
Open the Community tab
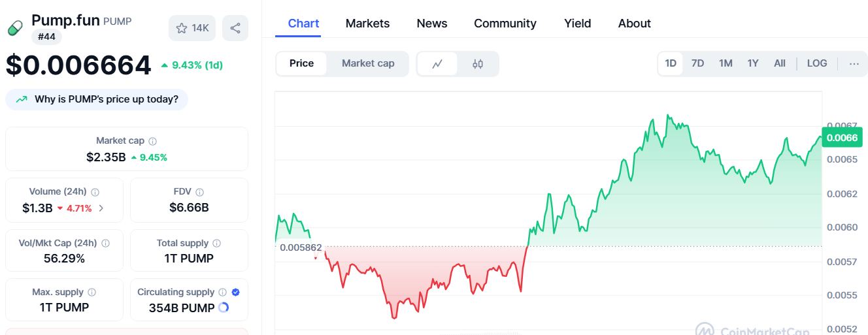tap(505, 24)
